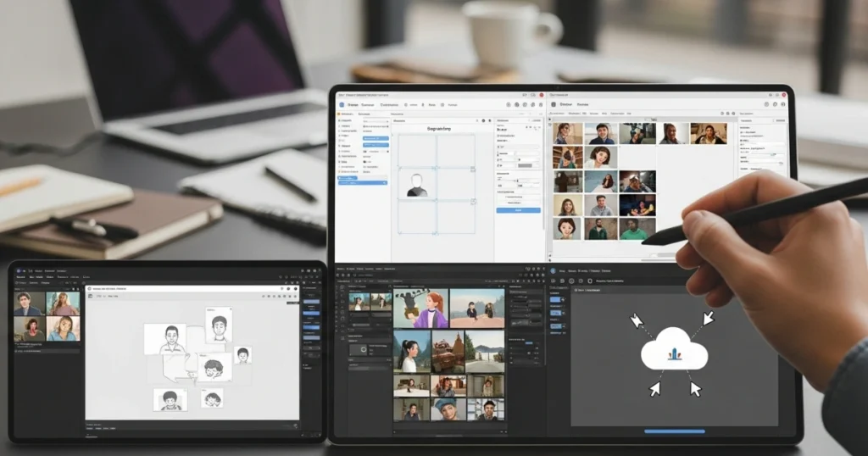Select the person silhouette placeholder in layout grid
The image size is (868, 456).
[x=417, y=185]
